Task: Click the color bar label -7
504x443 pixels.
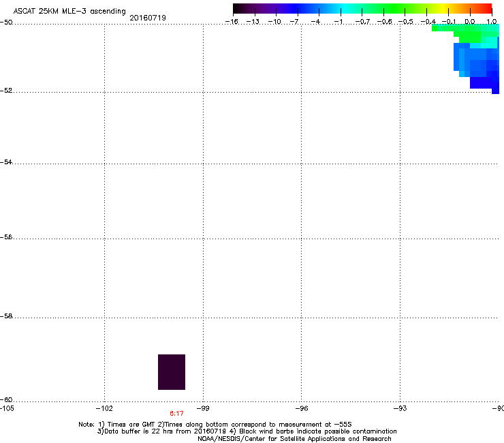Action: pyautogui.click(x=294, y=22)
